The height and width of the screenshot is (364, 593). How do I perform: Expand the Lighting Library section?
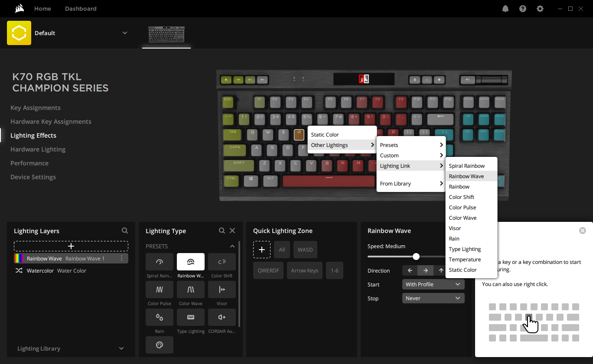[x=121, y=348]
